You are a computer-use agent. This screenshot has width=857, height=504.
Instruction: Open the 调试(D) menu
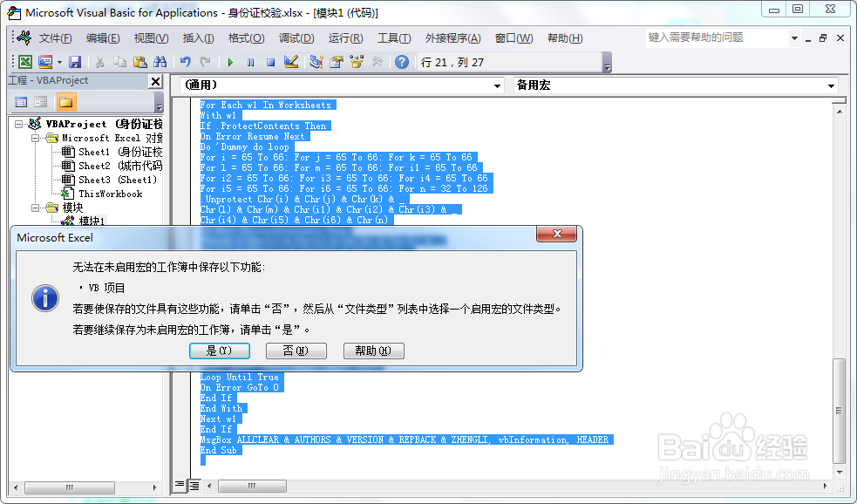(296, 38)
